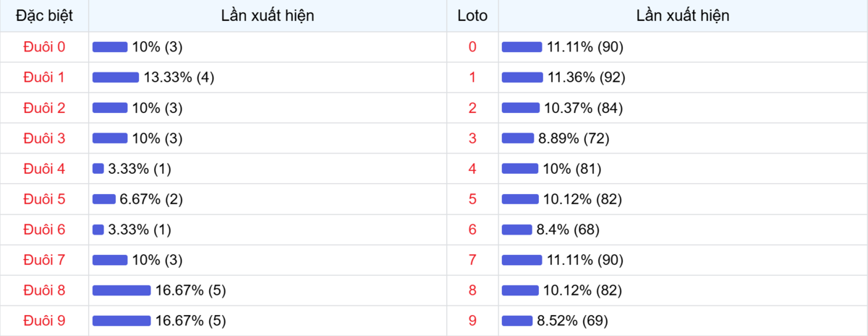Click the Đuôi 6 label
The height and width of the screenshot is (336, 868).
tap(44, 230)
